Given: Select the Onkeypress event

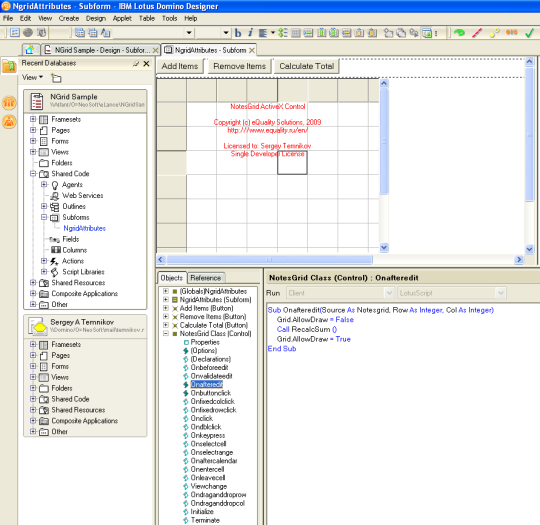Looking at the screenshot, I should [208, 435].
